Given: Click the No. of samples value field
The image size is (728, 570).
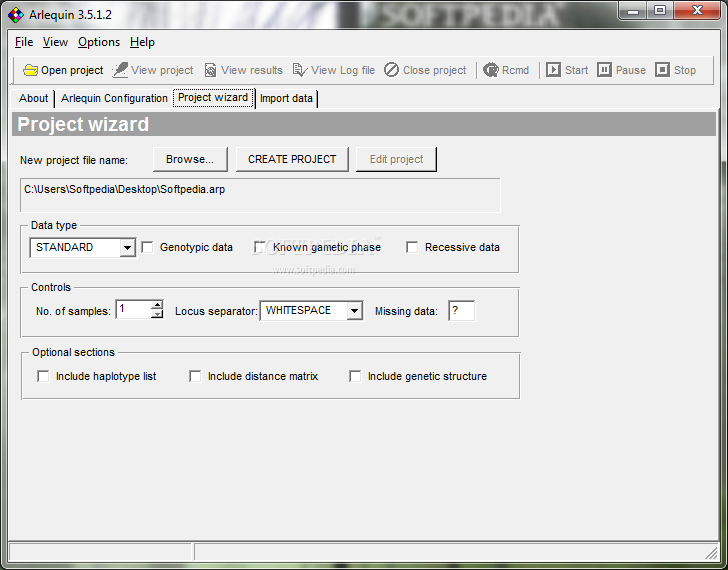Looking at the screenshot, I should coord(134,310).
